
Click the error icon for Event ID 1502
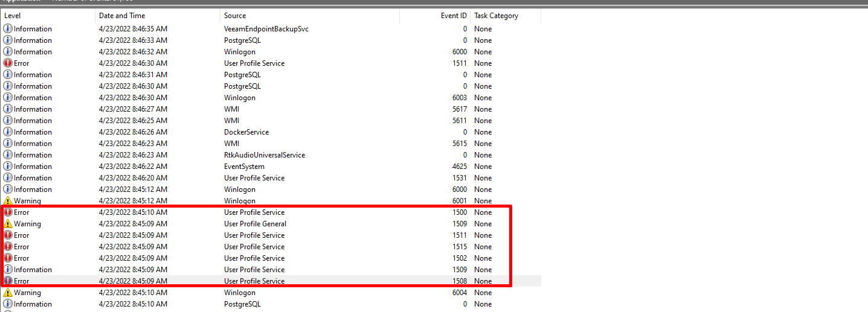8,258
